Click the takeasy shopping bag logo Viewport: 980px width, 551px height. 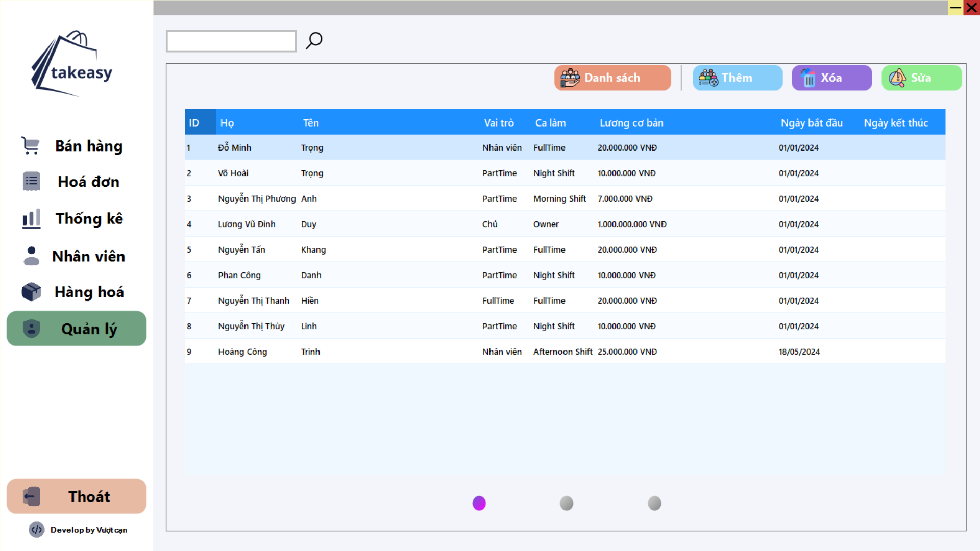click(71, 65)
